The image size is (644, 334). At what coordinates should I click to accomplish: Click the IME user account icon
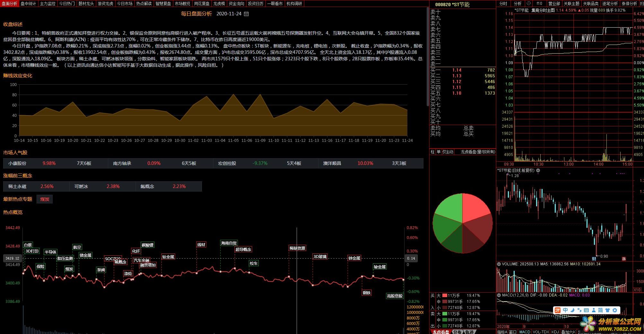(593, 310)
